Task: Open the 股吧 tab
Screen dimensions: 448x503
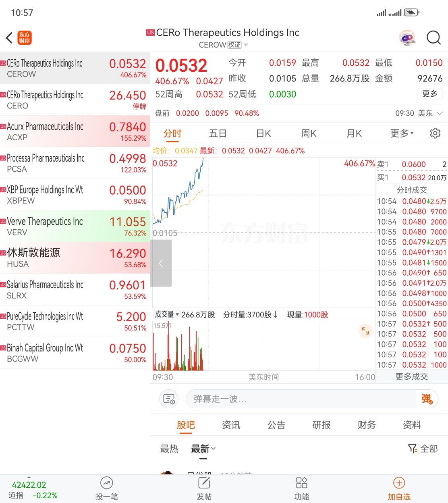Action: click(186, 425)
